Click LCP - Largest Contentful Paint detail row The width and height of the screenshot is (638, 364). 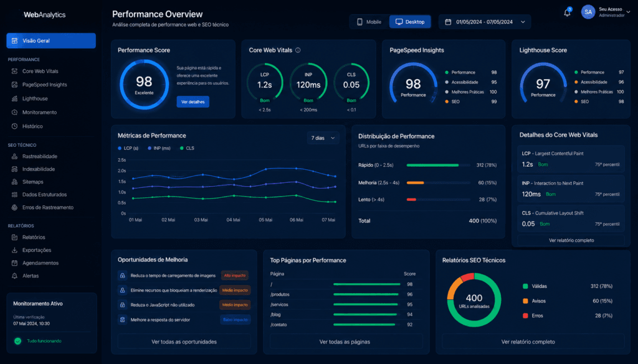coord(571,159)
